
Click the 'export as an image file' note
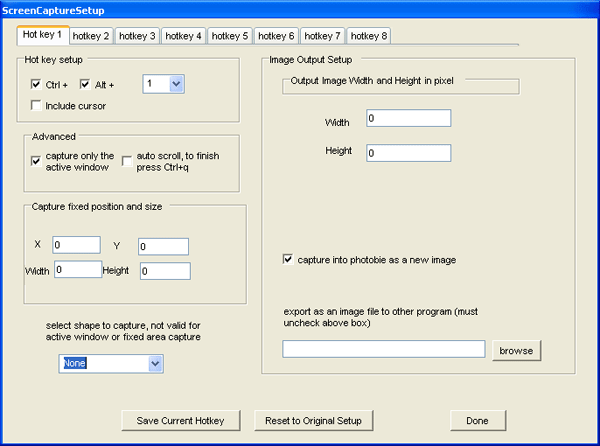point(381,317)
